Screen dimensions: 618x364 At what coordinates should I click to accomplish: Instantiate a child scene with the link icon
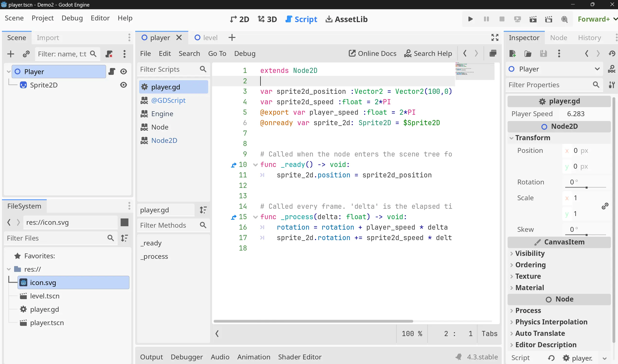26,54
